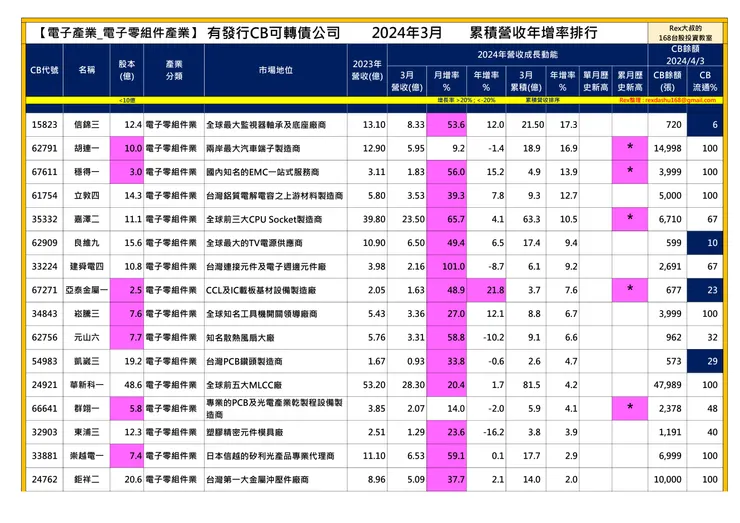This screenshot has height=523, width=740.
Task: Click the 2024年營收成長動能 group header
Action: point(518,55)
